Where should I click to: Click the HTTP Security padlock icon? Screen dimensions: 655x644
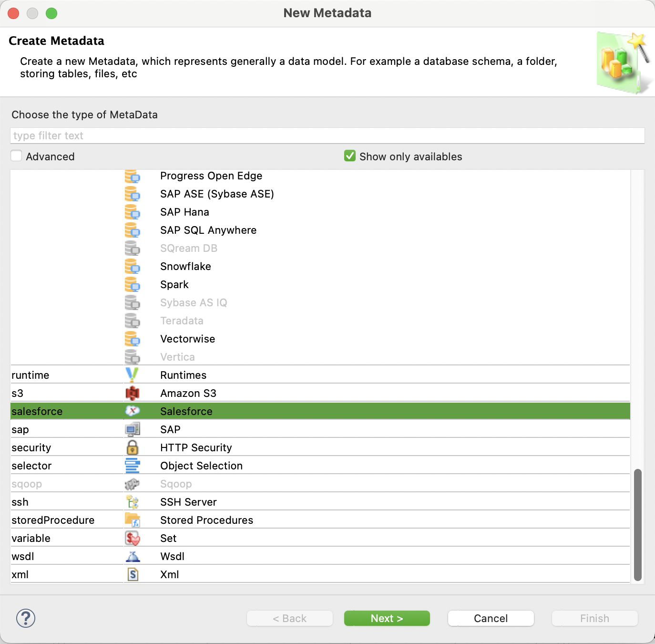pos(133,447)
